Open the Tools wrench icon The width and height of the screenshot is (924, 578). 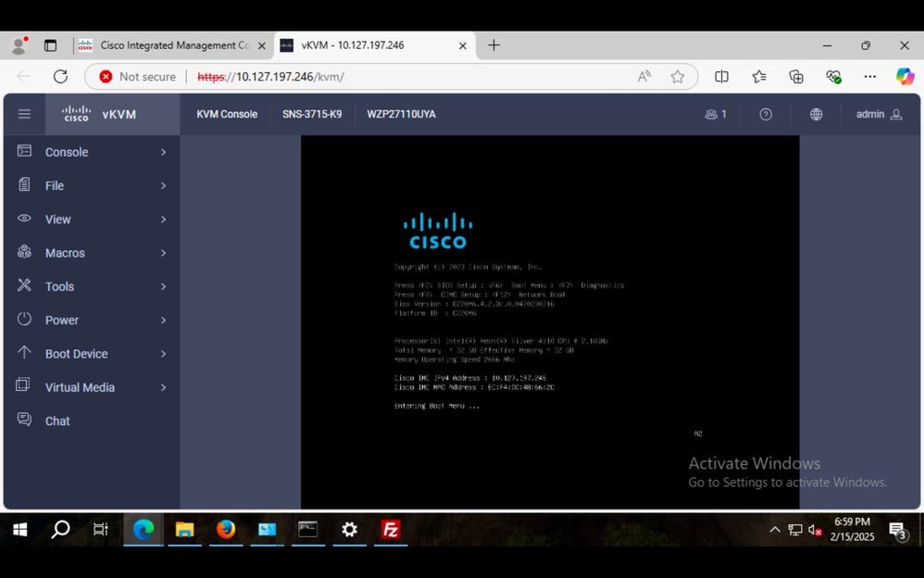click(24, 285)
